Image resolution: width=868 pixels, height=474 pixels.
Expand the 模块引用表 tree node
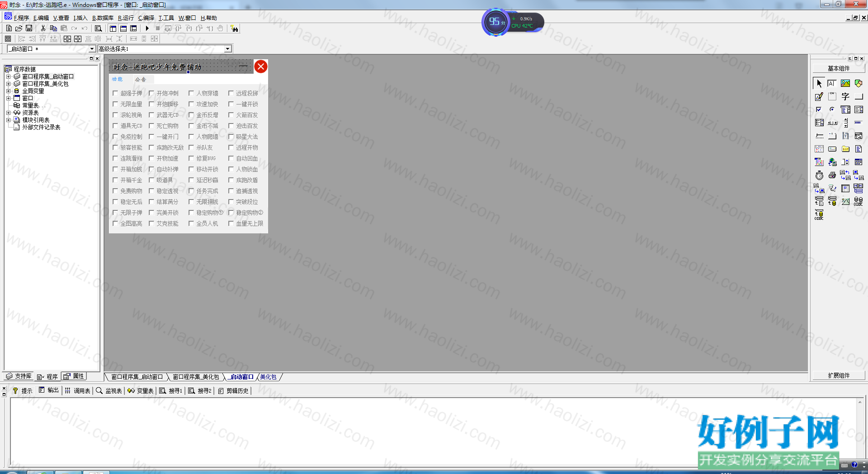(x=8, y=120)
